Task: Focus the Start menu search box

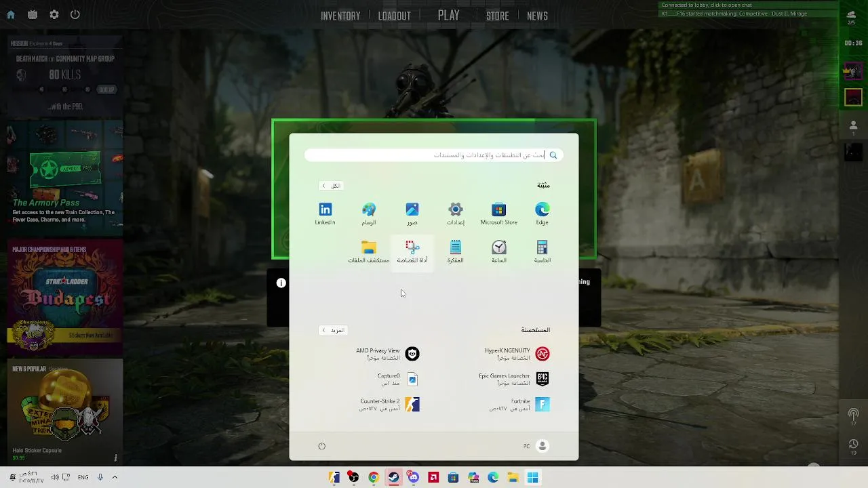Action: (x=434, y=155)
